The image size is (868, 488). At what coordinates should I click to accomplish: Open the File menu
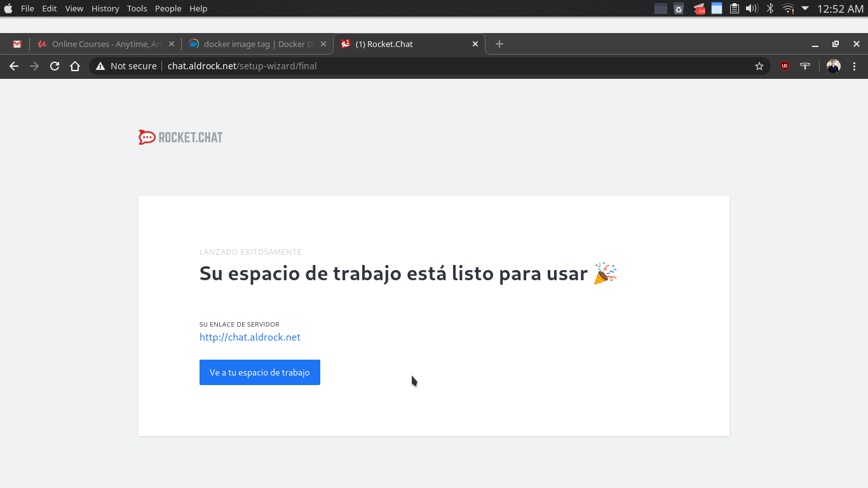pos(27,8)
